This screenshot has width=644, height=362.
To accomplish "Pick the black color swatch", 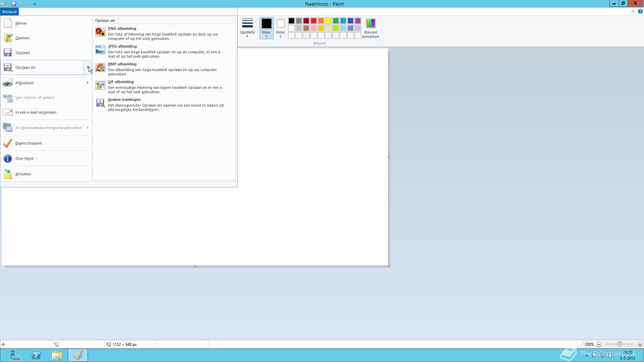I will pos(291,21).
